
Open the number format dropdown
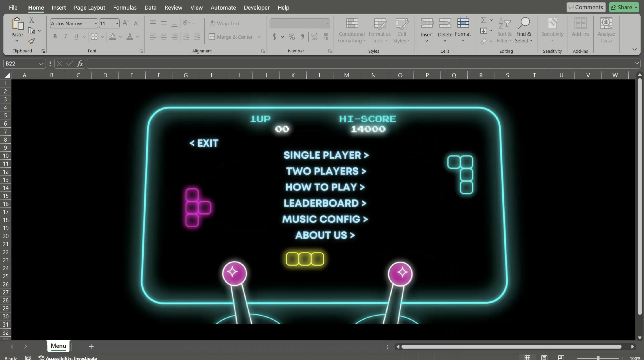pyautogui.click(x=327, y=23)
